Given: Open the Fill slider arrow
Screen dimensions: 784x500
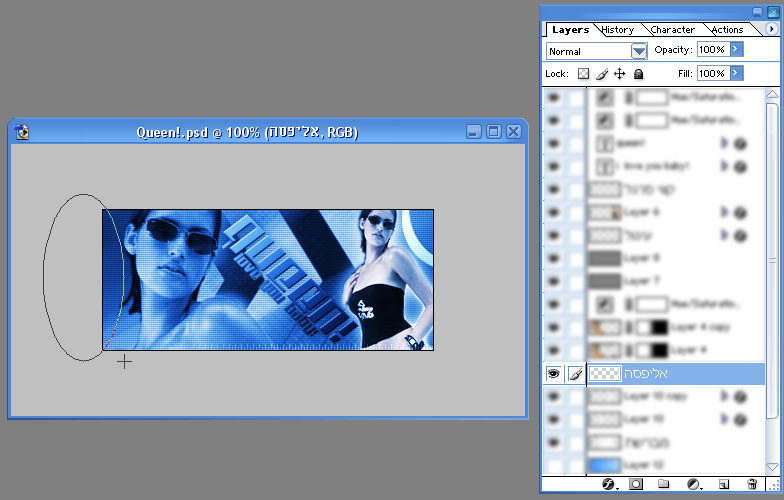Looking at the screenshot, I should [x=736, y=73].
